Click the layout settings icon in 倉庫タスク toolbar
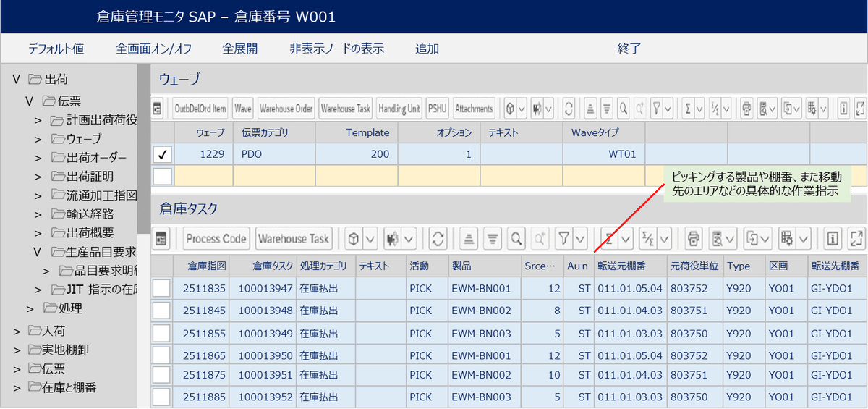The image size is (868, 409). [786, 238]
